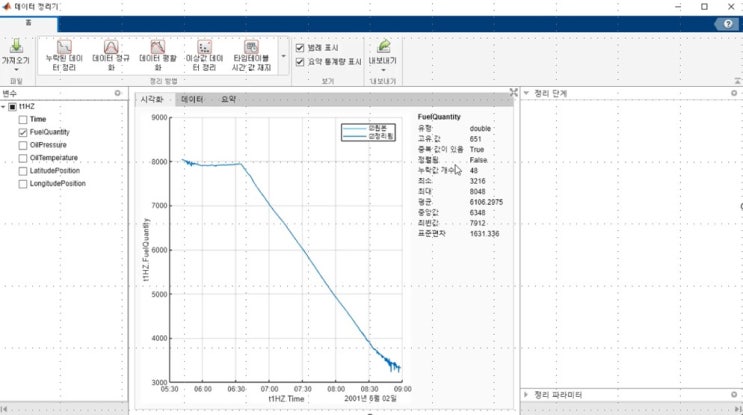Click the left arrow of bottom scrollbar
The image size is (743, 415).
click(4, 409)
